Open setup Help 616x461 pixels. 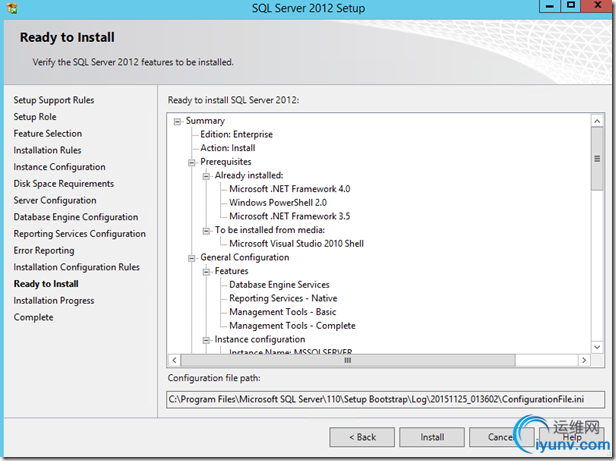[x=572, y=437]
